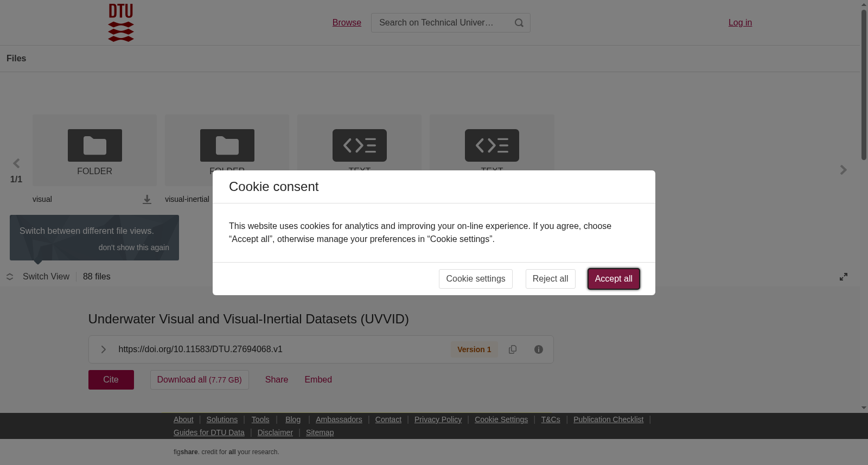Click the Embed link

pyautogui.click(x=318, y=380)
